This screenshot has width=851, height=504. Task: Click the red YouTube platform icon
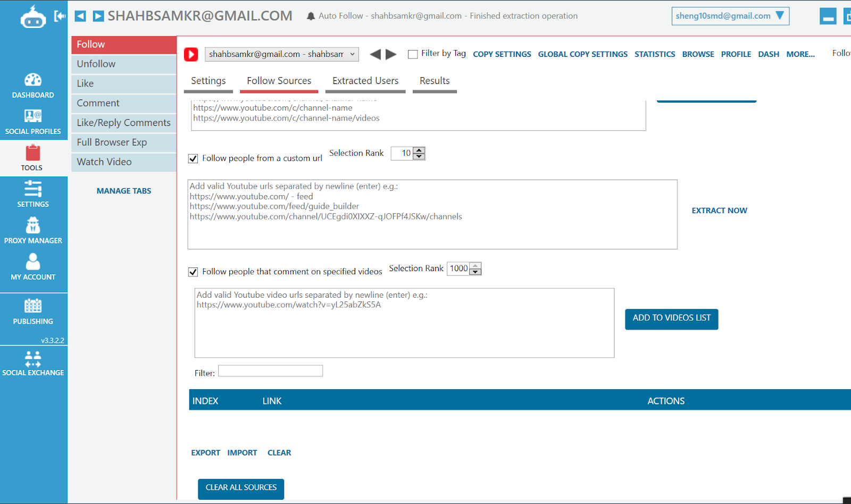pyautogui.click(x=191, y=54)
